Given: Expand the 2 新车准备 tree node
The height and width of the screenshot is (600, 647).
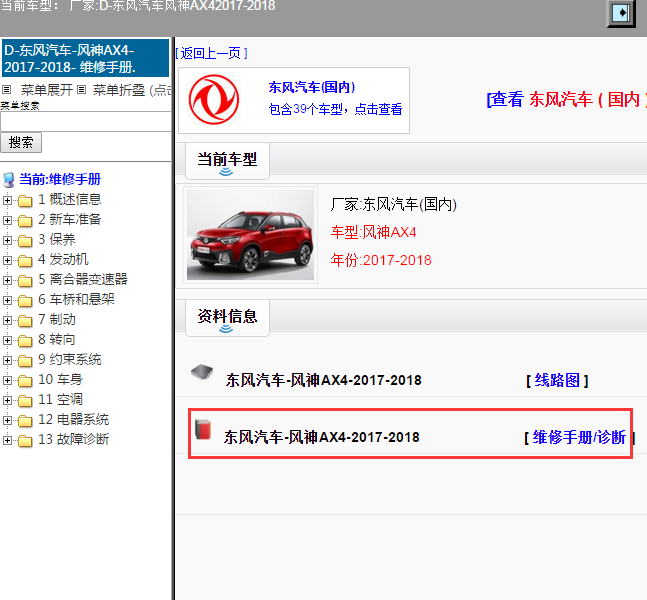Looking at the screenshot, I should pos(7,220).
